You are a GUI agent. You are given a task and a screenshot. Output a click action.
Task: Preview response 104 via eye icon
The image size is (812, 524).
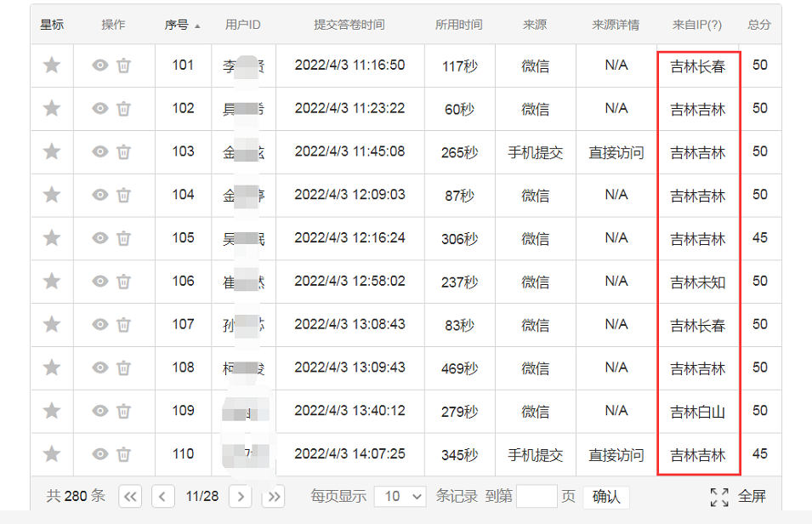100,195
